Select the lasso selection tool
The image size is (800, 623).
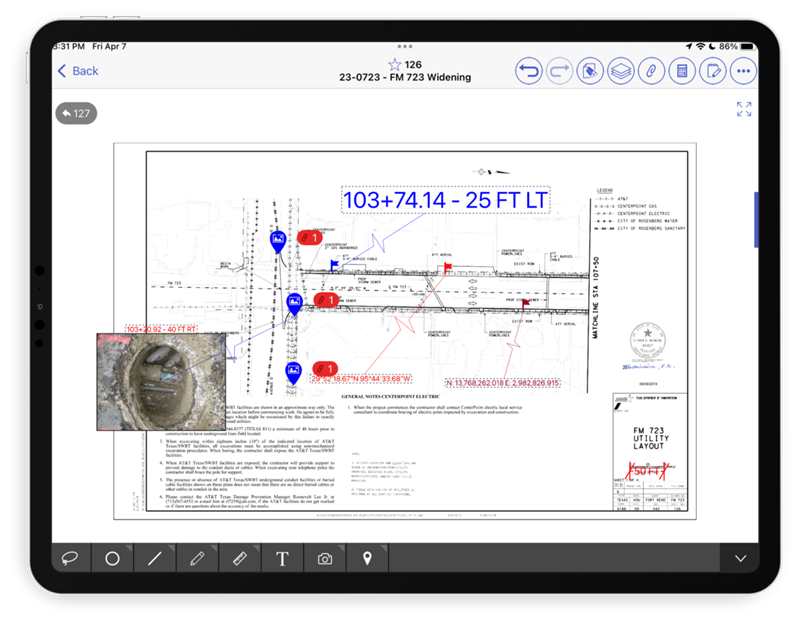point(70,558)
